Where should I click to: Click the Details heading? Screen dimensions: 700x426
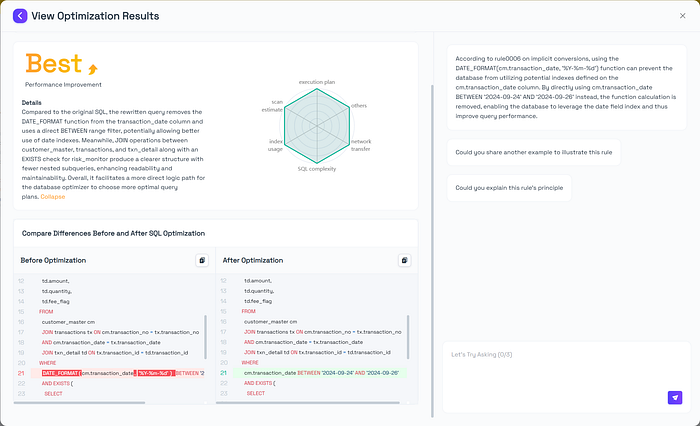pyautogui.click(x=31, y=103)
